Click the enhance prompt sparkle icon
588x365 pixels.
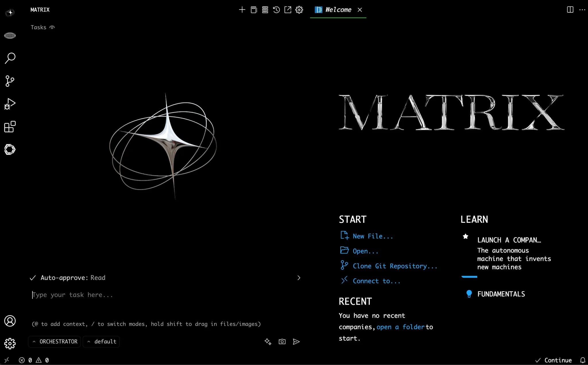(x=268, y=341)
